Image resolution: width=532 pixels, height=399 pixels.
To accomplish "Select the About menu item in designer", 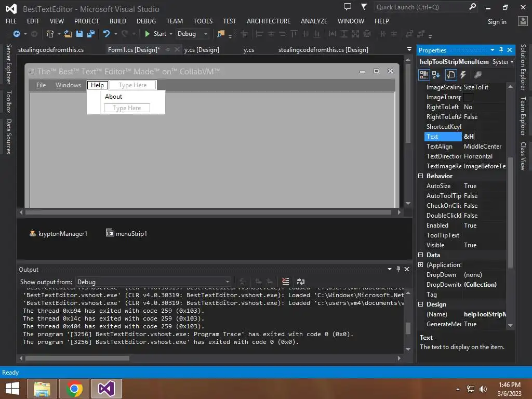I will point(113,96).
